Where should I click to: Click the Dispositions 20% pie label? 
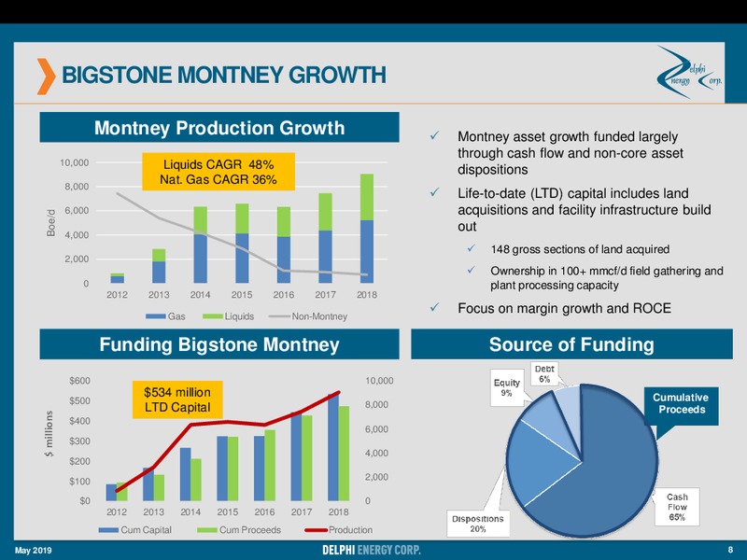click(x=478, y=524)
